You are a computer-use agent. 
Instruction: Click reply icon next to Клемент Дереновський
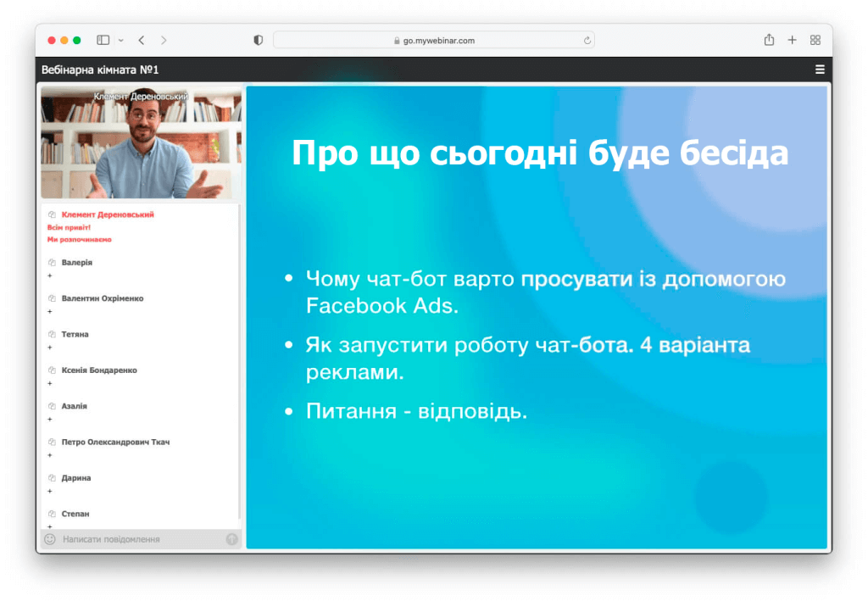point(52,214)
